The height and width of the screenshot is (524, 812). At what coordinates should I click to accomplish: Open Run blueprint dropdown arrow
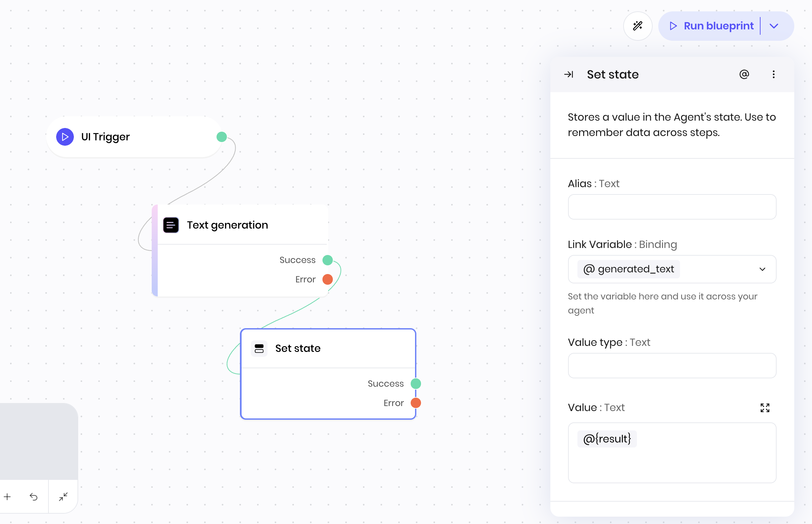(x=774, y=26)
